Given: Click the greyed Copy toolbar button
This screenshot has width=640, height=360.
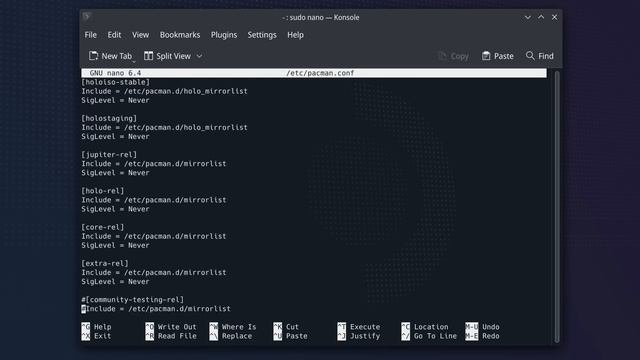Looking at the screenshot, I should coord(453,56).
